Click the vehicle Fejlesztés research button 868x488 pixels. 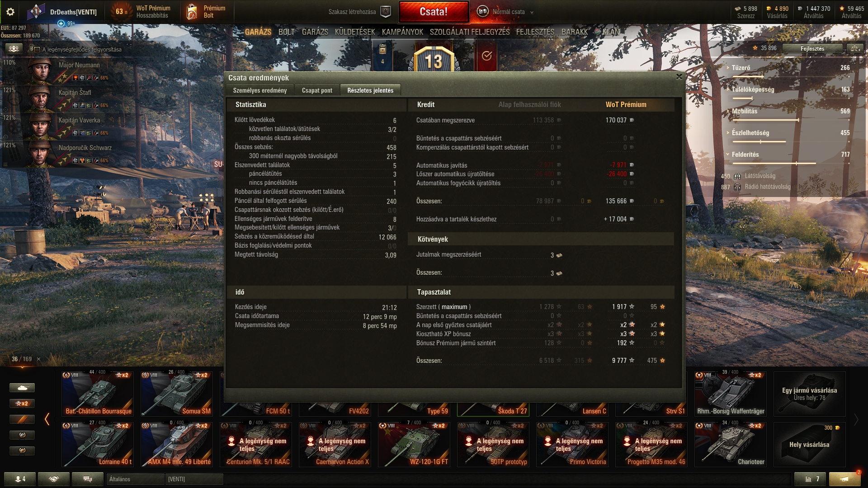(x=812, y=48)
